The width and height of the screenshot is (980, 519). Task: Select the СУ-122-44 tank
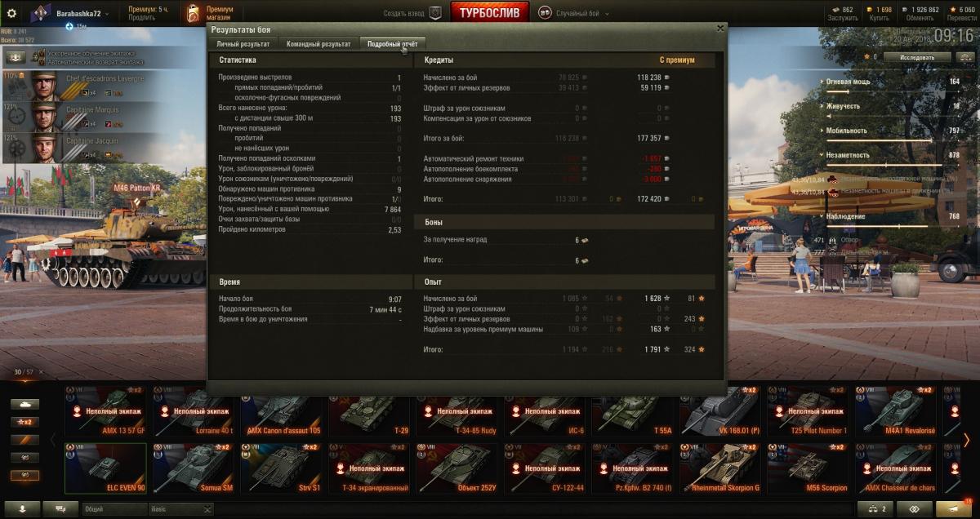[545, 468]
